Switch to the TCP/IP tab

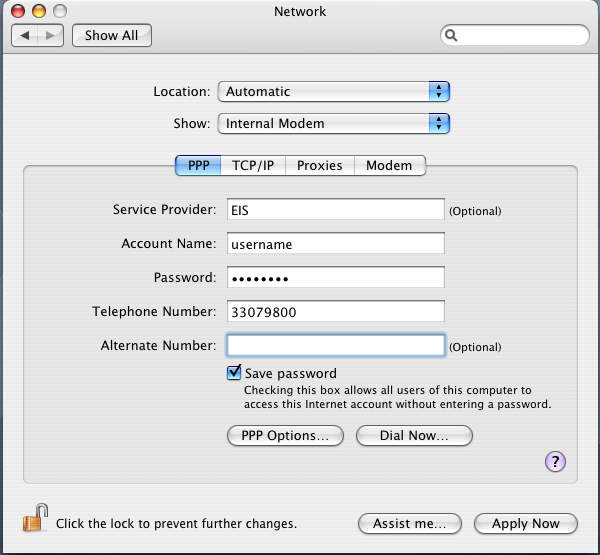tap(253, 165)
